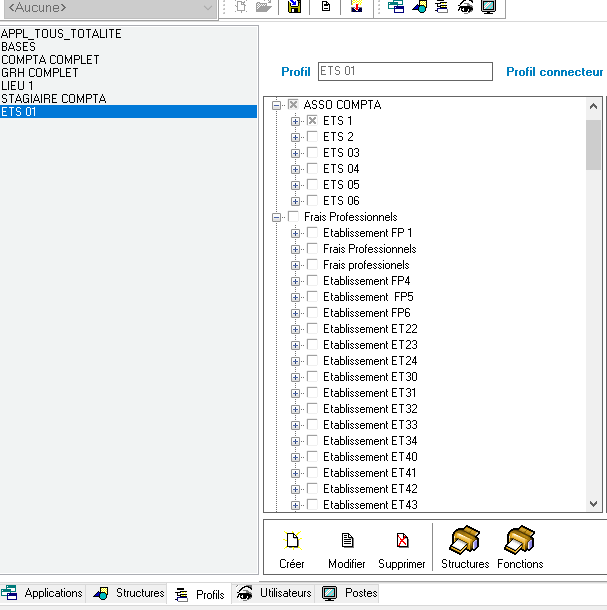This screenshot has width=607, height=610.
Task: Expand the ETS 2 tree node
Action: coord(295,137)
